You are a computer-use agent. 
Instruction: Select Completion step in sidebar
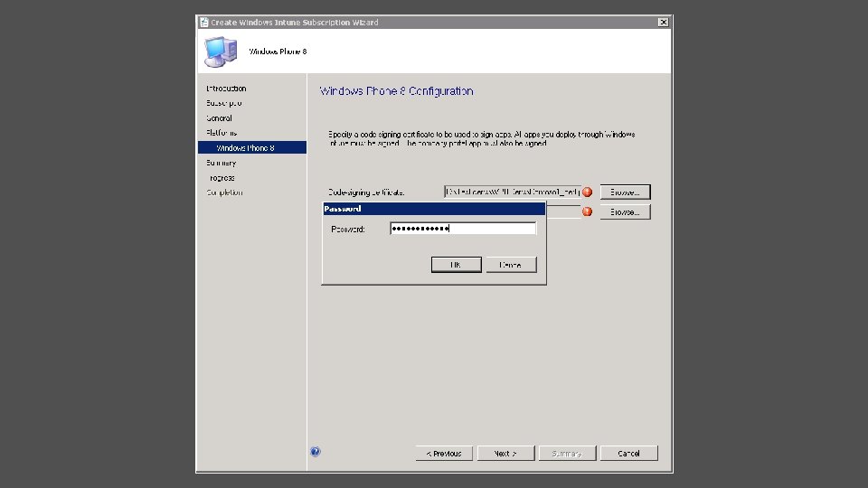pyautogui.click(x=225, y=192)
